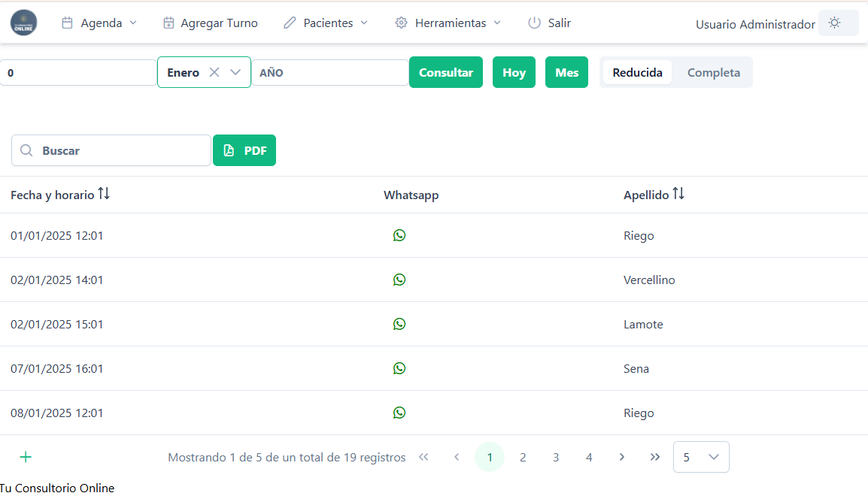Open Agregar Turno from the navbar
Viewport: 868px width, 502px height.
click(210, 23)
